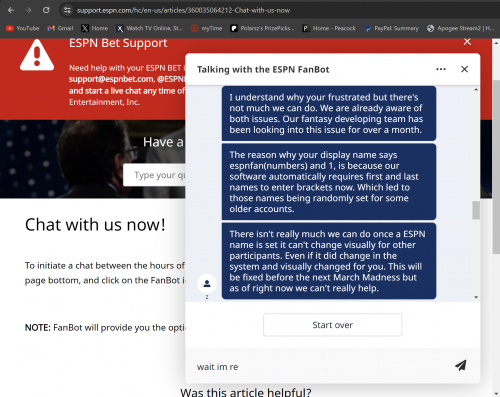Click support@espnbet.com email link
The width and height of the screenshot is (500, 397).
coord(111,79)
